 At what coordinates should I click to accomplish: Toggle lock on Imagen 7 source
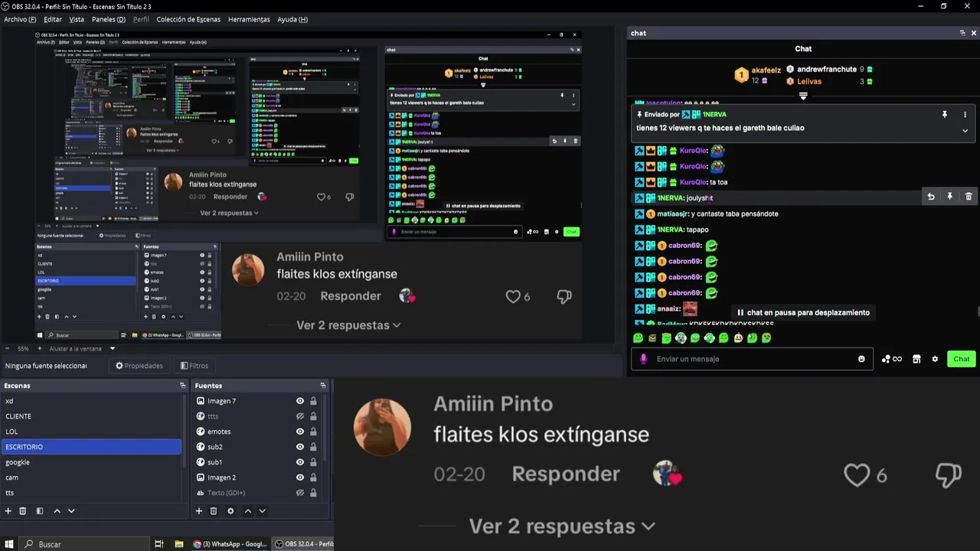pyautogui.click(x=313, y=401)
